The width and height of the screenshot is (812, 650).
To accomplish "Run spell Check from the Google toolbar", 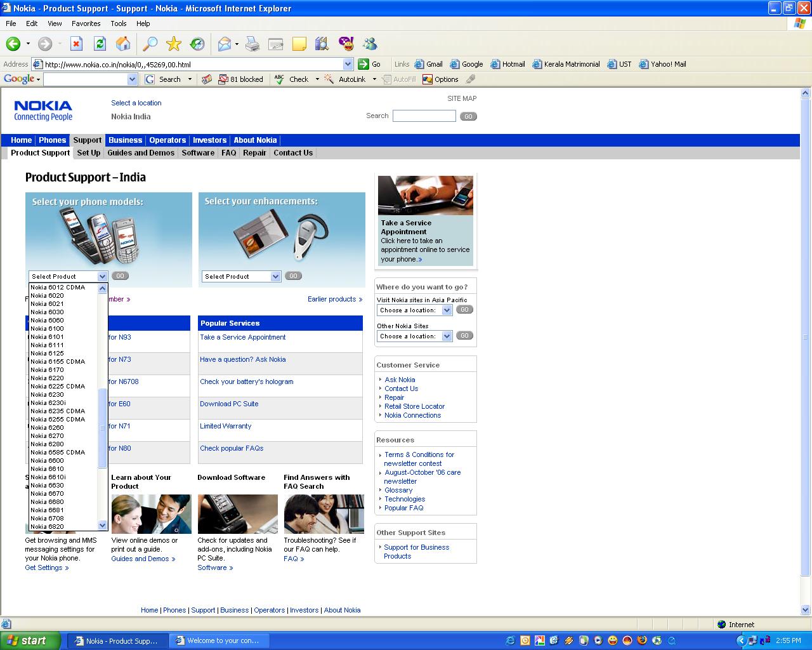I will 292,79.
